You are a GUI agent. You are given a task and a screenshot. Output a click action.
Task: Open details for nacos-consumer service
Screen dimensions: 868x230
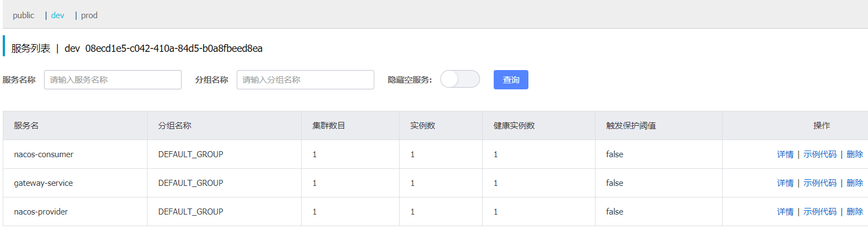click(785, 154)
